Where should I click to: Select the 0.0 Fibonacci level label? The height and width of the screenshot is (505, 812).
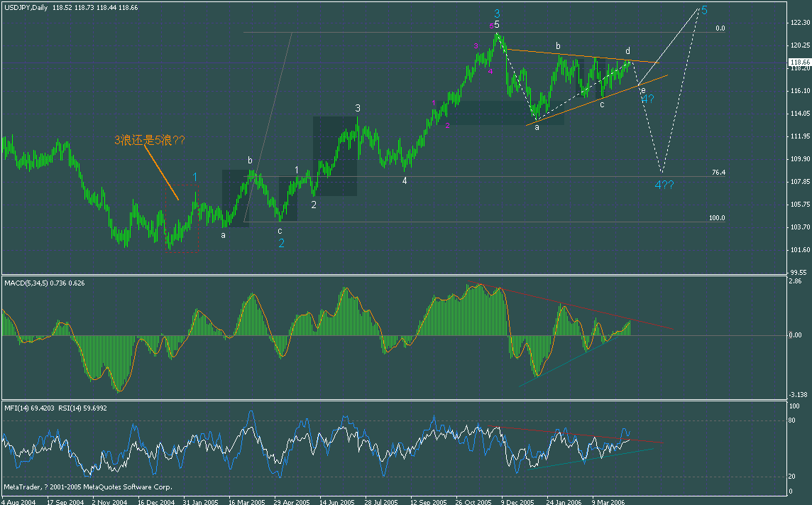click(718, 28)
